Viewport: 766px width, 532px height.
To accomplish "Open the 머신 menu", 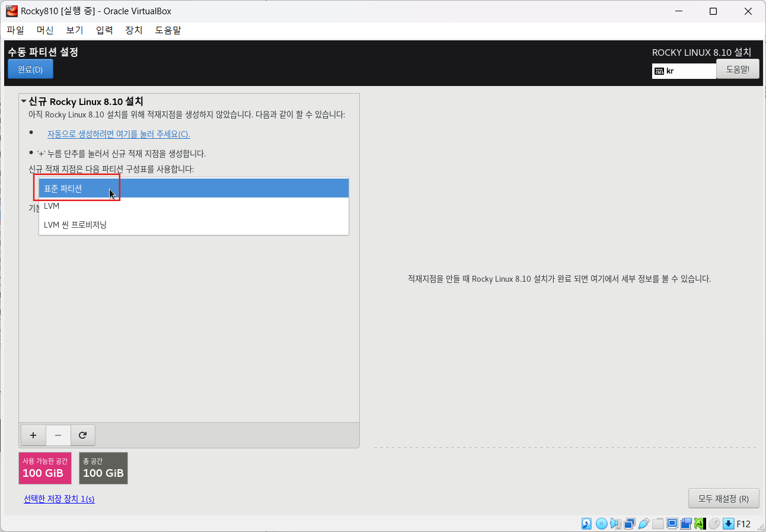I will [45, 30].
